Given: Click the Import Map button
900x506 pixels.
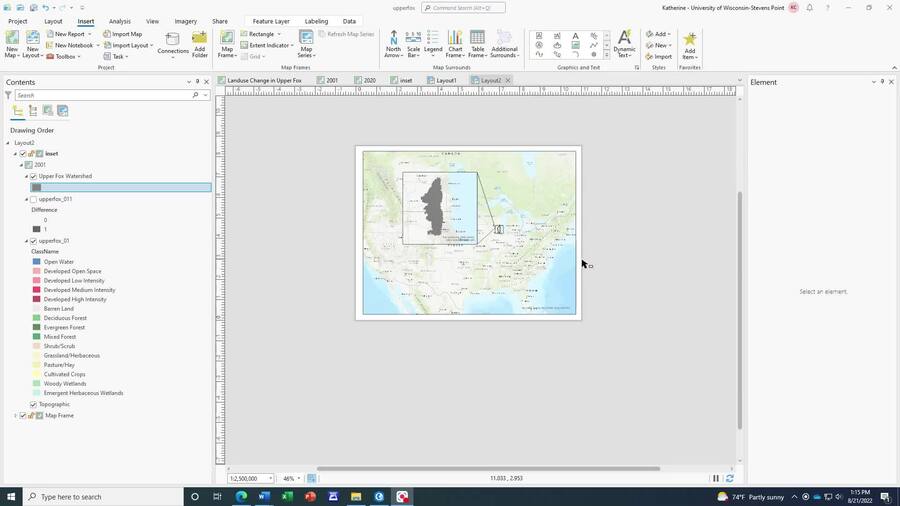Looking at the screenshot, I should click(122, 34).
